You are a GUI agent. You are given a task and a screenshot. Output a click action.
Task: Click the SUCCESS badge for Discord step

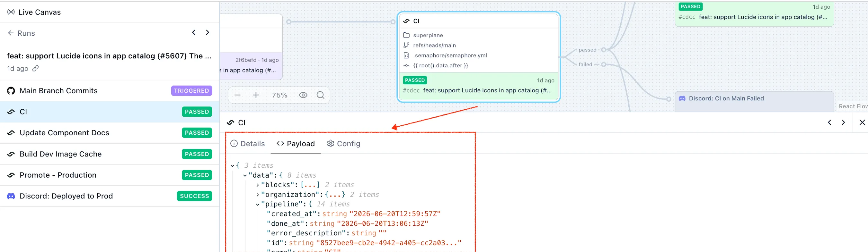coord(194,196)
